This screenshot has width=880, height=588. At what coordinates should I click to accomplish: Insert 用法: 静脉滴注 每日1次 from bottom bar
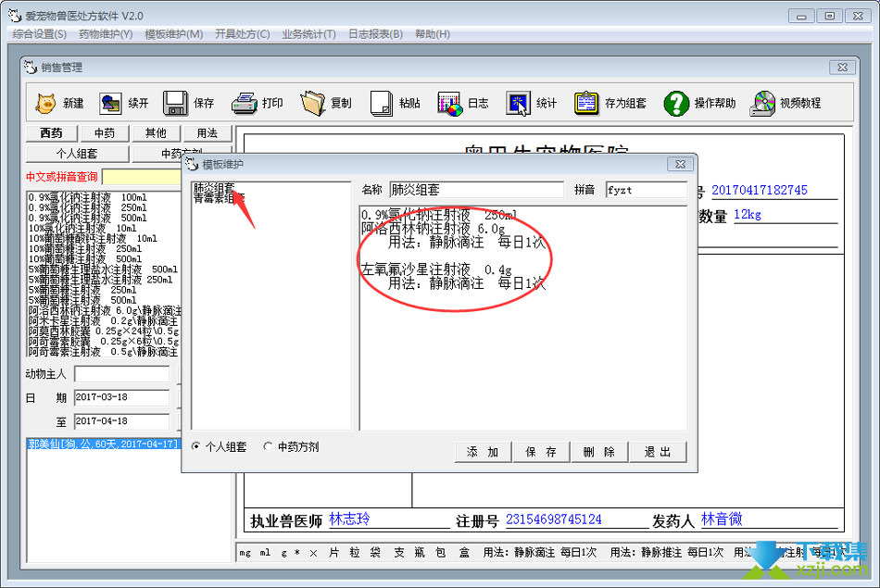point(539,553)
